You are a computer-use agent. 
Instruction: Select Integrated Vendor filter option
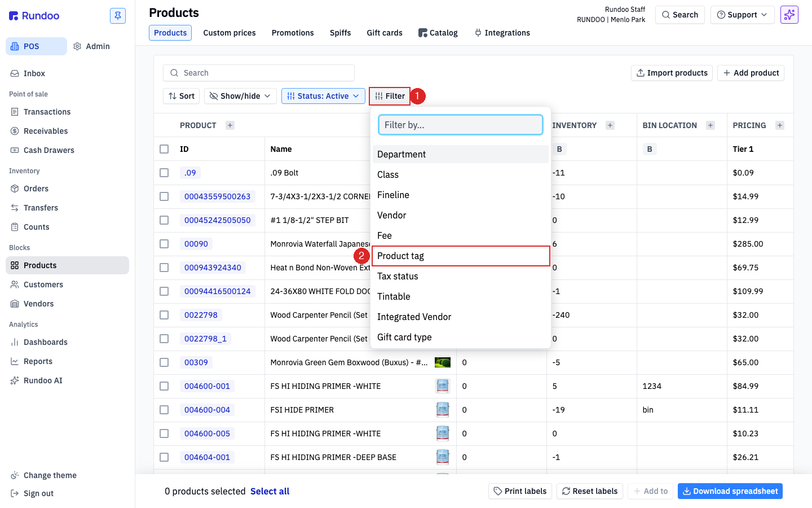tap(461, 317)
